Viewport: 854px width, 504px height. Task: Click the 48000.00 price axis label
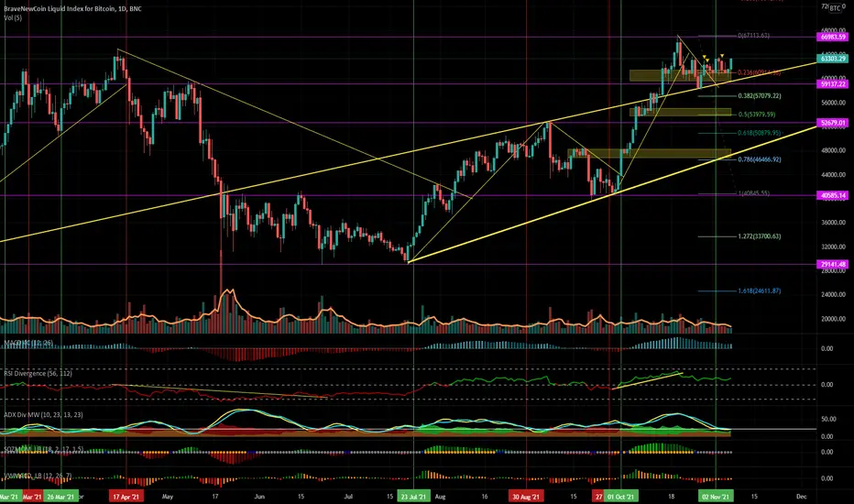833,150
